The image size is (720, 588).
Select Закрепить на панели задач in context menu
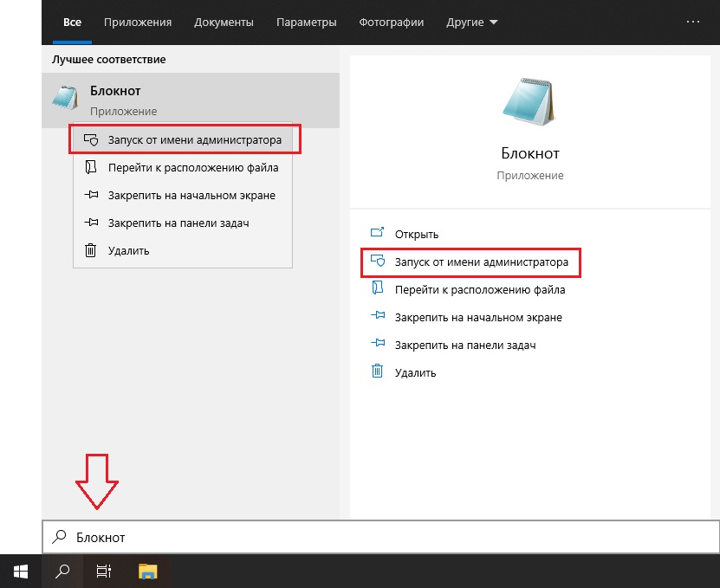(178, 223)
